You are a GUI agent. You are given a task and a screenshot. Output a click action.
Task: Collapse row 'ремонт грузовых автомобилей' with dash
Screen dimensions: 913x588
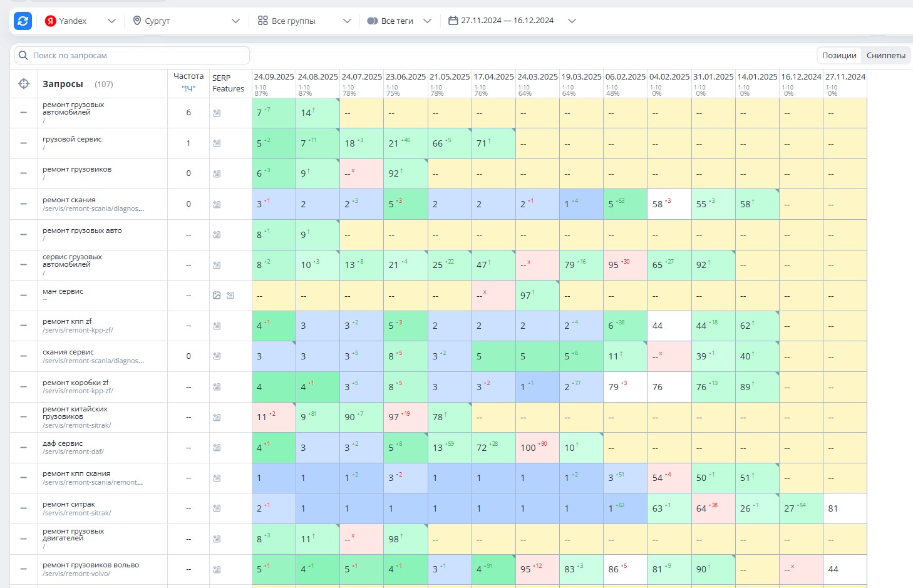coord(24,113)
